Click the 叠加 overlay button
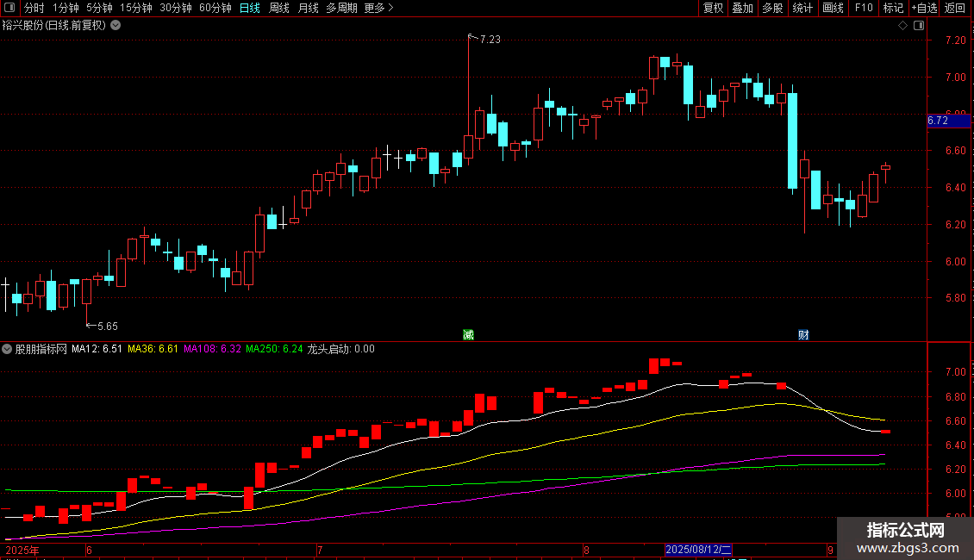Image resolution: width=974 pixels, height=560 pixels. pyautogui.click(x=742, y=8)
